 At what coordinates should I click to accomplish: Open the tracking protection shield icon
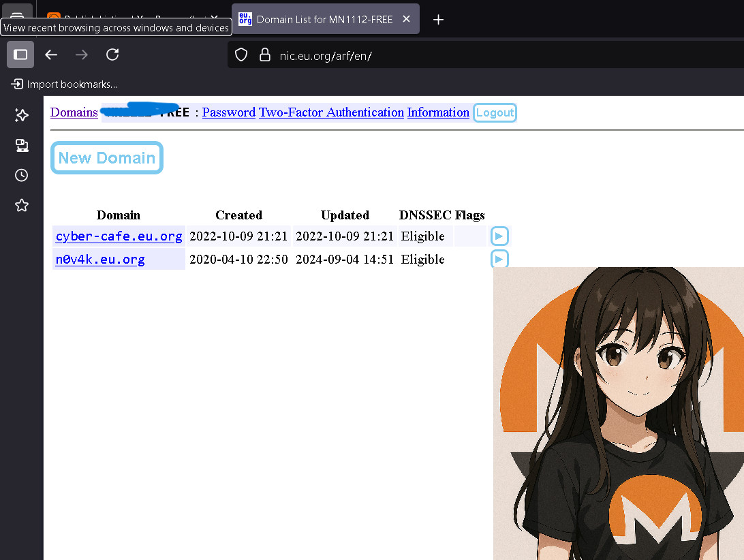pos(241,55)
